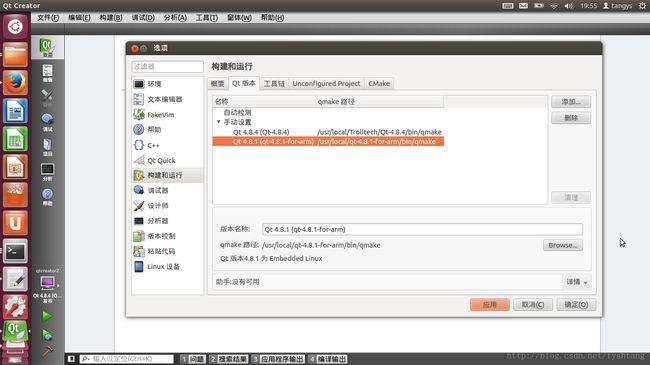Collapse the 手动设置 tree group
Image resolution: width=650 pixels, height=365 pixels.
pos(218,122)
